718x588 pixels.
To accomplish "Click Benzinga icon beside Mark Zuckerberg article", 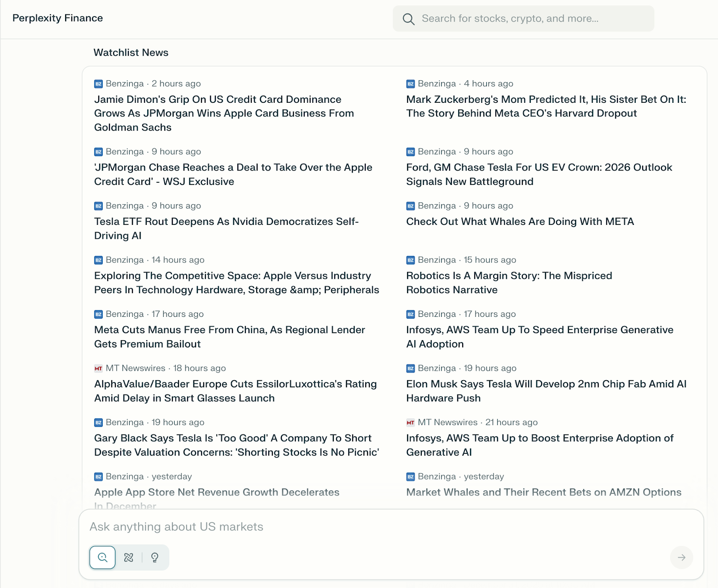I will (x=410, y=84).
